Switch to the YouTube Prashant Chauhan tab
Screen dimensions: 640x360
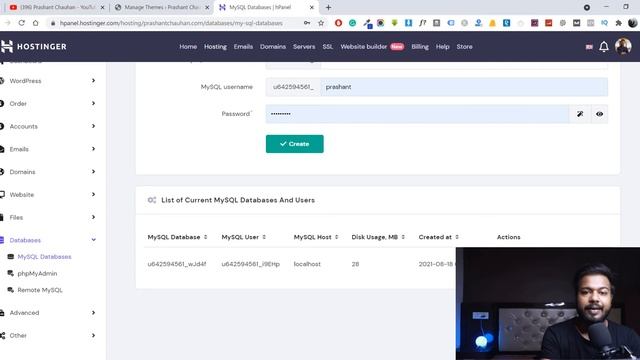[x=56, y=7]
